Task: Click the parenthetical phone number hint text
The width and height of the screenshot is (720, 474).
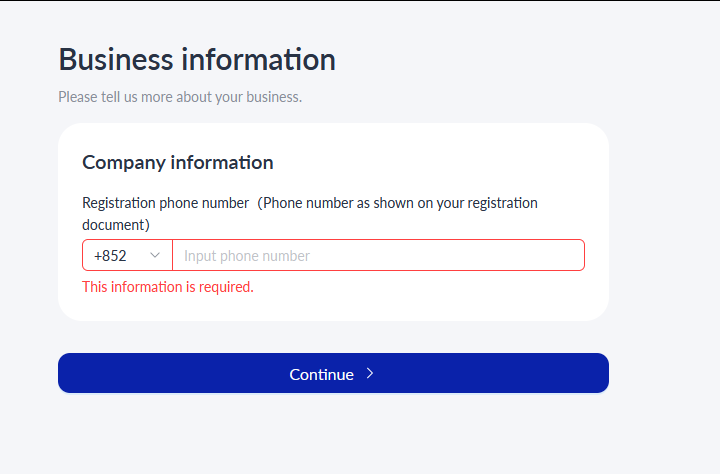Action: (398, 203)
